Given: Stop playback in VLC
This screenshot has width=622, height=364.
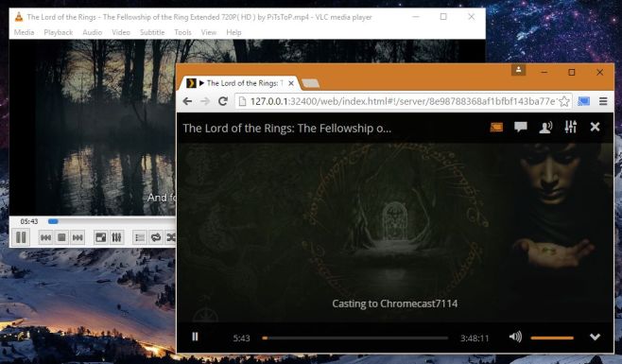Looking at the screenshot, I should [x=61, y=237].
